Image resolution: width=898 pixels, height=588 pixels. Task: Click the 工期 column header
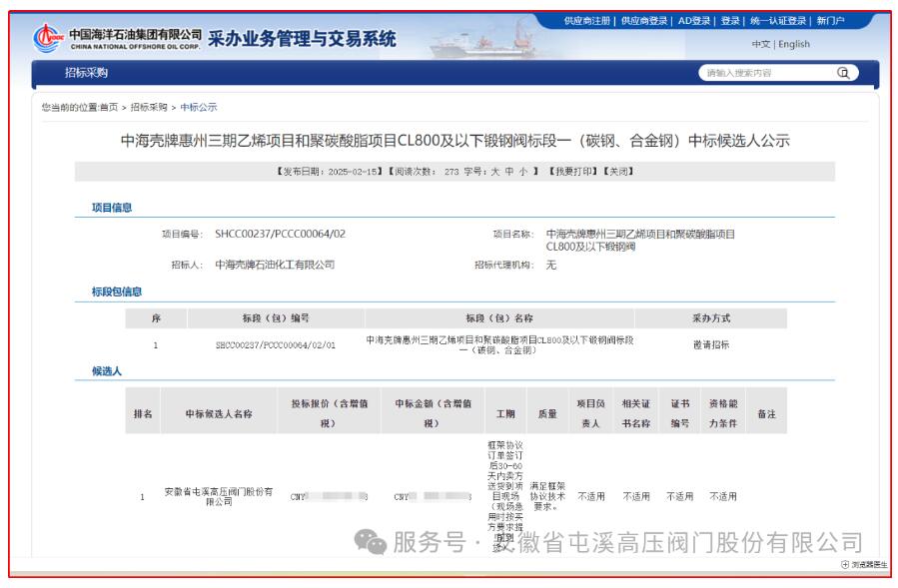click(505, 413)
